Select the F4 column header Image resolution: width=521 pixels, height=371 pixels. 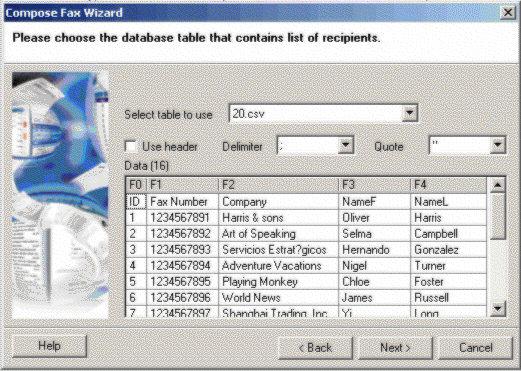click(449, 185)
